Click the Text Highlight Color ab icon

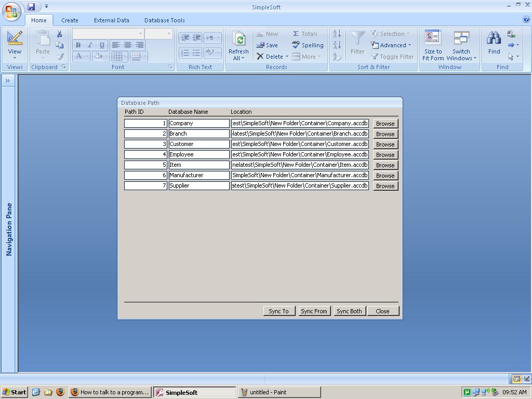coord(209,52)
